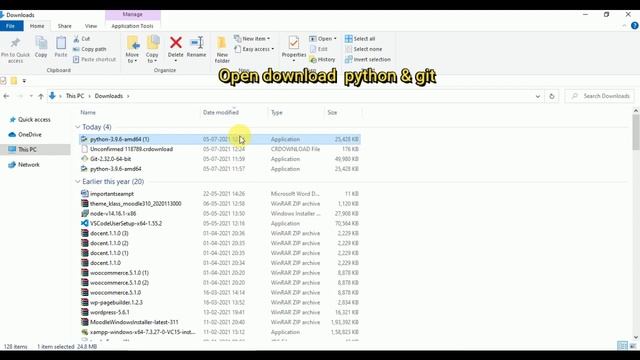The image size is (640, 360).
Task: Open the Help question mark icon
Action: [x=635, y=26]
